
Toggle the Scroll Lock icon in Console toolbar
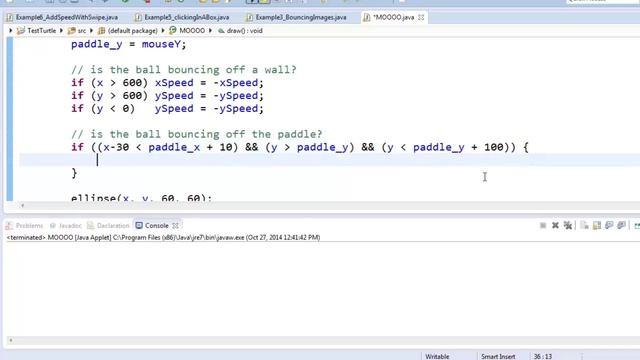point(597,225)
